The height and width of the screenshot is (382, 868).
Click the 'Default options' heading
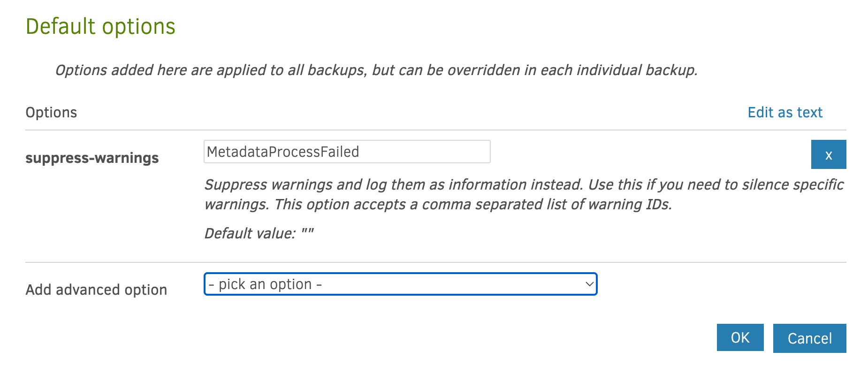(100, 26)
